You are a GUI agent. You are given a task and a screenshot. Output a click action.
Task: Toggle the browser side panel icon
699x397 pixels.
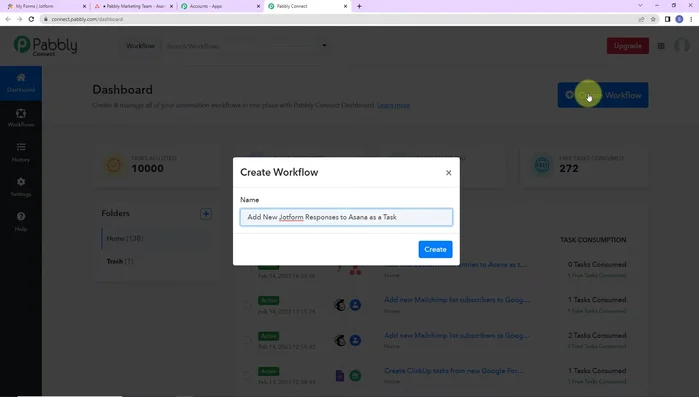click(x=667, y=19)
